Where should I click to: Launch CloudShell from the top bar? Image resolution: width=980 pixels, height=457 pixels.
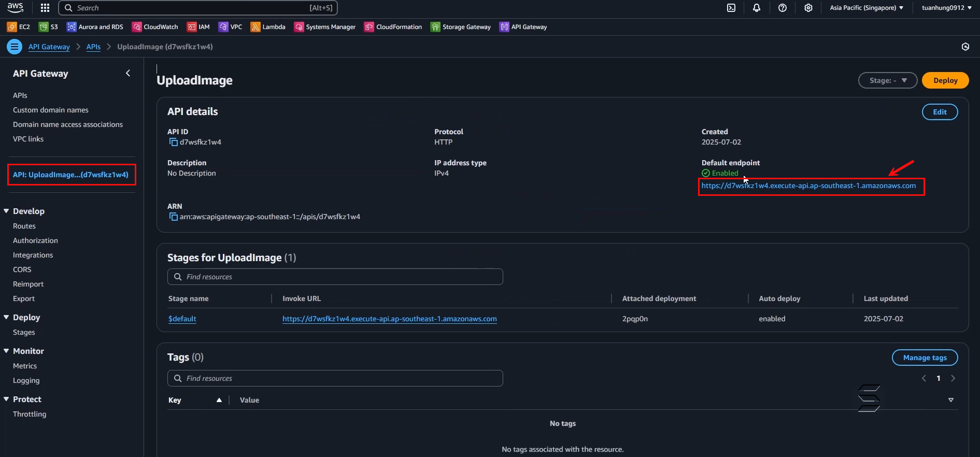731,8
